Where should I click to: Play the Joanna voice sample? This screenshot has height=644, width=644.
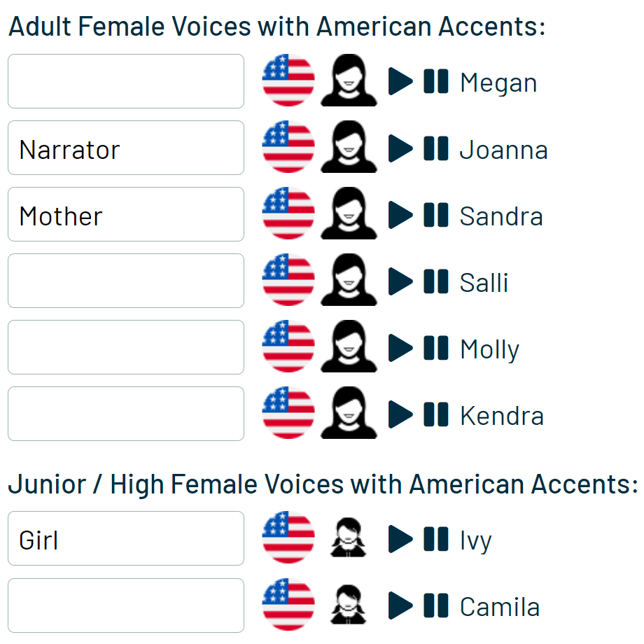pyautogui.click(x=400, y=148)
